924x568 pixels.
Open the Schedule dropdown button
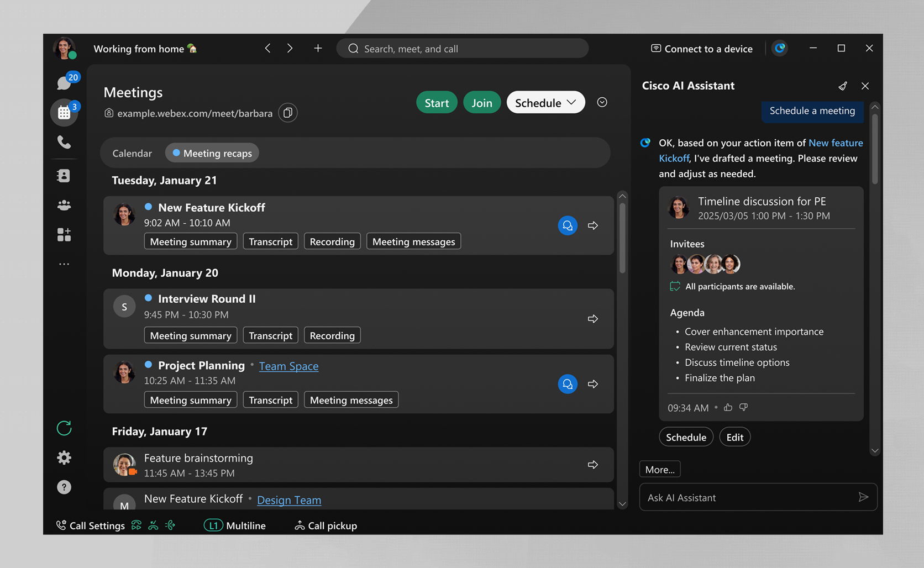(546, 103)
